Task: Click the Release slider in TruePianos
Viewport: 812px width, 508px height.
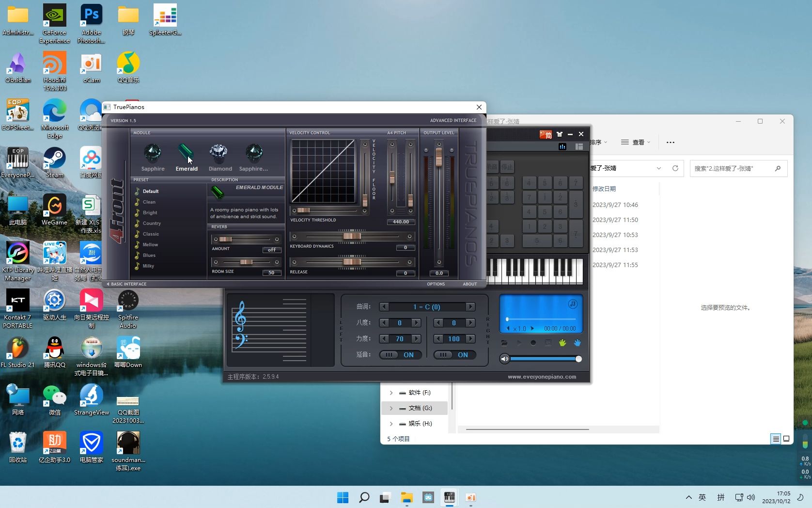Action: (x=352, y=262)
